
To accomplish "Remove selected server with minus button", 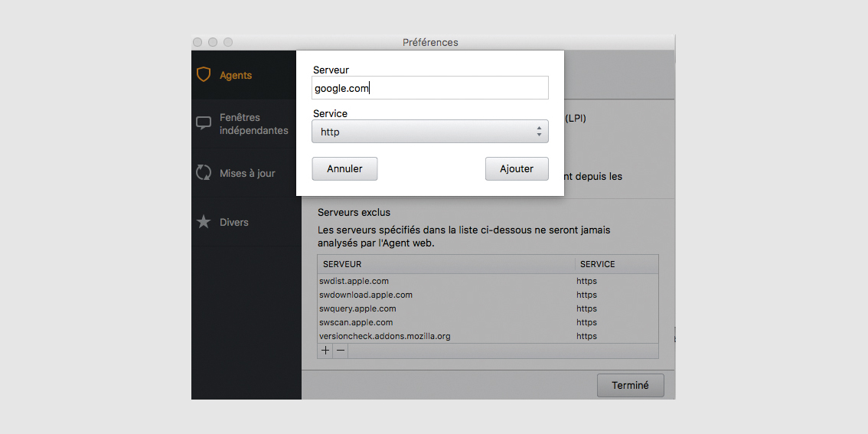I will tap(341, 351).
